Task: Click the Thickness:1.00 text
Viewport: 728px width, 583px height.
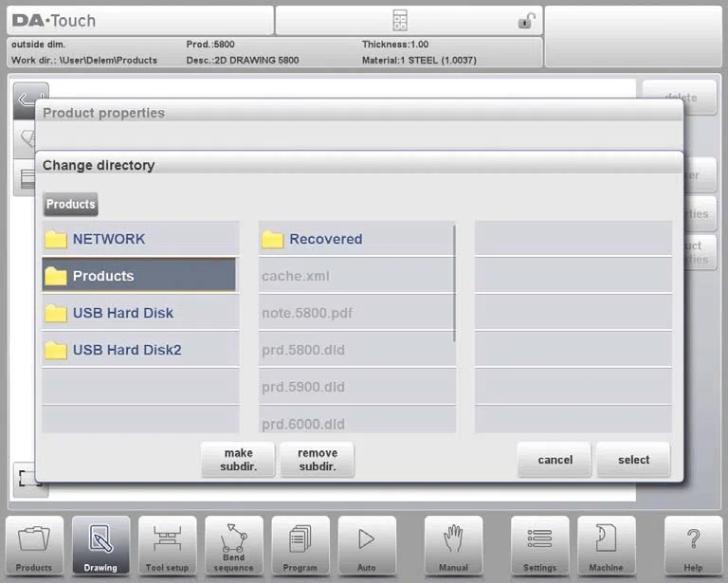Action: click(395, 45)
